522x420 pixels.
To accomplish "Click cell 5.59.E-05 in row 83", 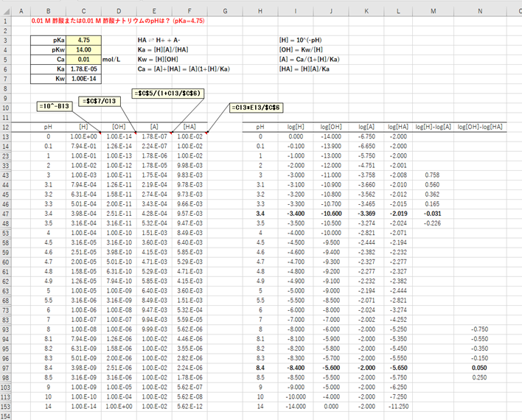I will [x=189, y=321].
